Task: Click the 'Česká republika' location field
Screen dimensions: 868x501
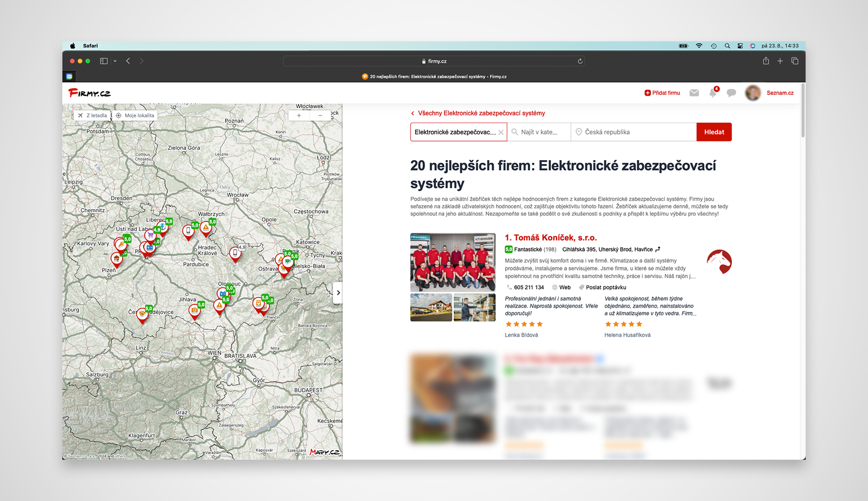Action: click(633, 132)
